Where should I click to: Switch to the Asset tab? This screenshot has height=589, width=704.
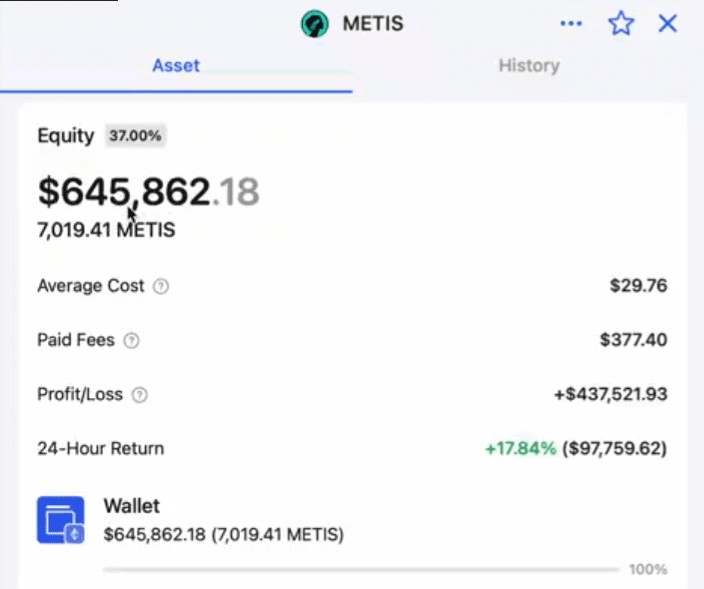(176, 66)
